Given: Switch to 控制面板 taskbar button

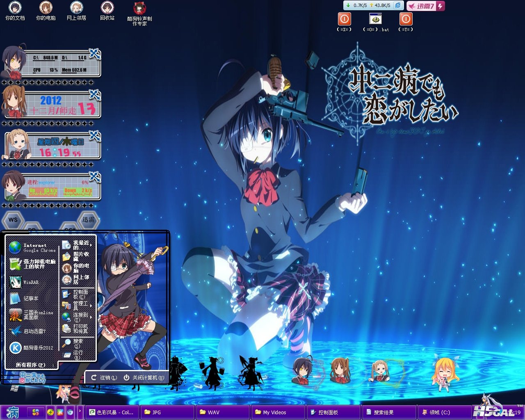Looking at the screenshot, I should click(x=333, y=412).
